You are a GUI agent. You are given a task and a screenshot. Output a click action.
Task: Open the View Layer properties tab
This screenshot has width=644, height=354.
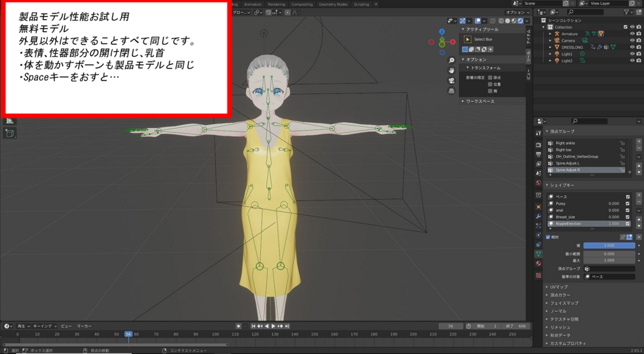[538, 164]
